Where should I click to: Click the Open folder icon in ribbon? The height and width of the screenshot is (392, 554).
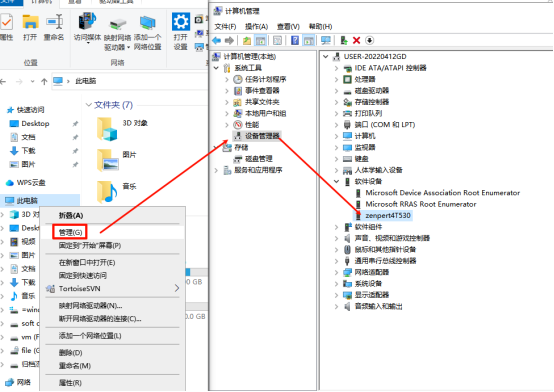(x=30, y=22)
